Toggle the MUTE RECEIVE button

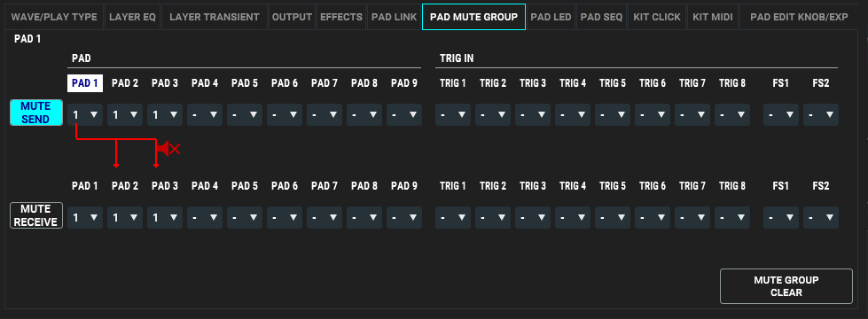pos(36,215)
